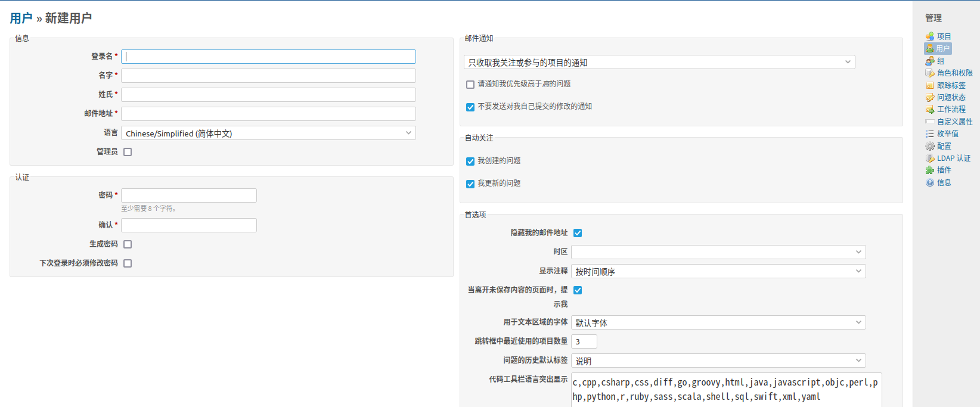The width and height of the screenshot is (980, 407).
Task: Select 自定义属性 in admin menu
Action: click(x=954, y=122)
